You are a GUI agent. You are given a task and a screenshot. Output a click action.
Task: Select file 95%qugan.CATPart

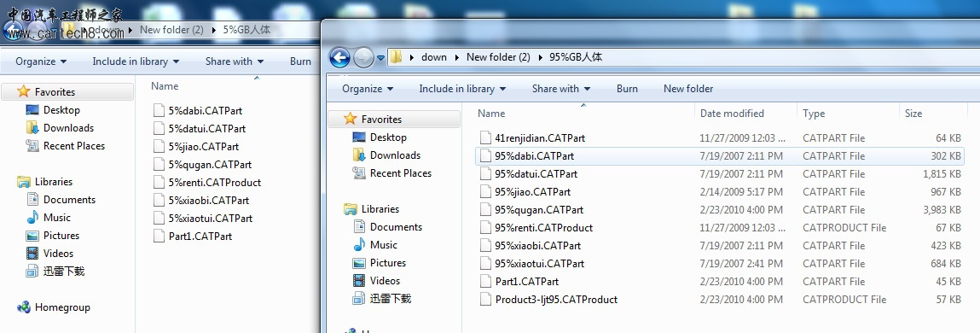(x=539, y=210)
